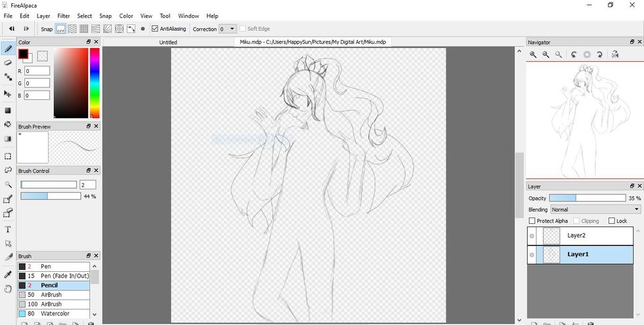
Task: Zoom out in the Navigator
Action: tap(546, 54)
